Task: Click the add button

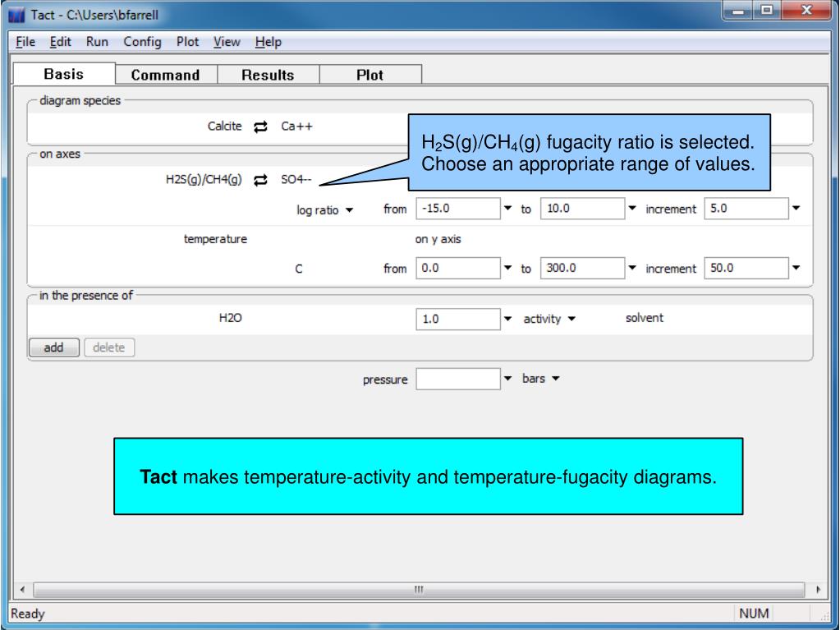Action: click(53, 347)
